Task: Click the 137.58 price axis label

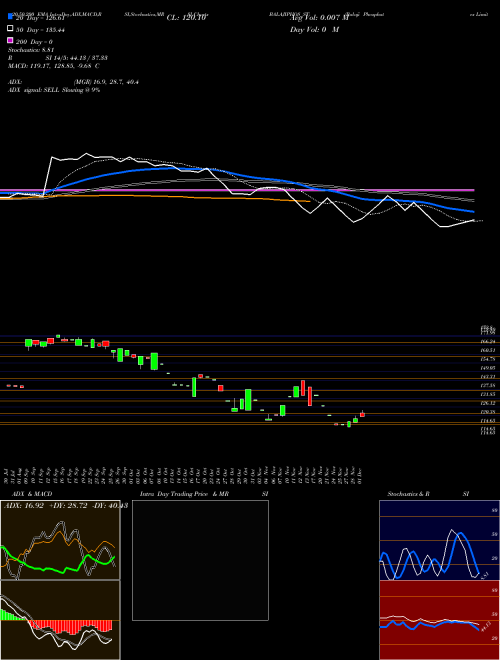Action: 488,386
